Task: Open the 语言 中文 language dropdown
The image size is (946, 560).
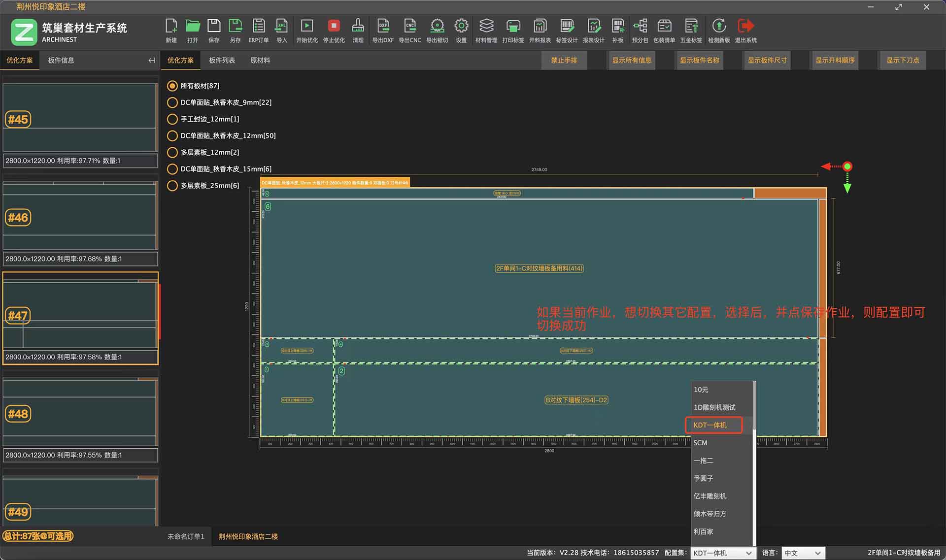Action: 803,553
